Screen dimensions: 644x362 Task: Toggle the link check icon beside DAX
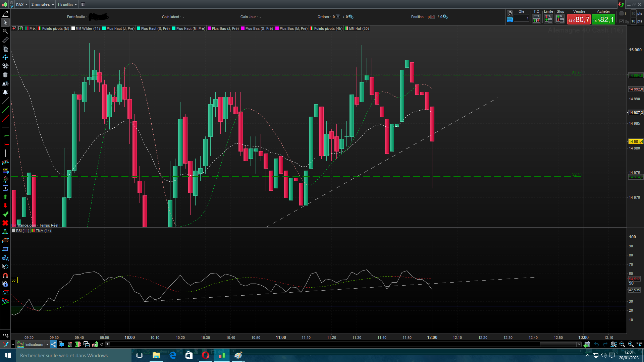point(12,5)
